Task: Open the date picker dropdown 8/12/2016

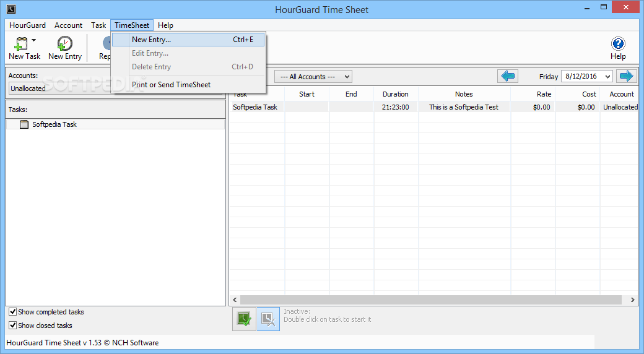Action: [x=607, y=76]
